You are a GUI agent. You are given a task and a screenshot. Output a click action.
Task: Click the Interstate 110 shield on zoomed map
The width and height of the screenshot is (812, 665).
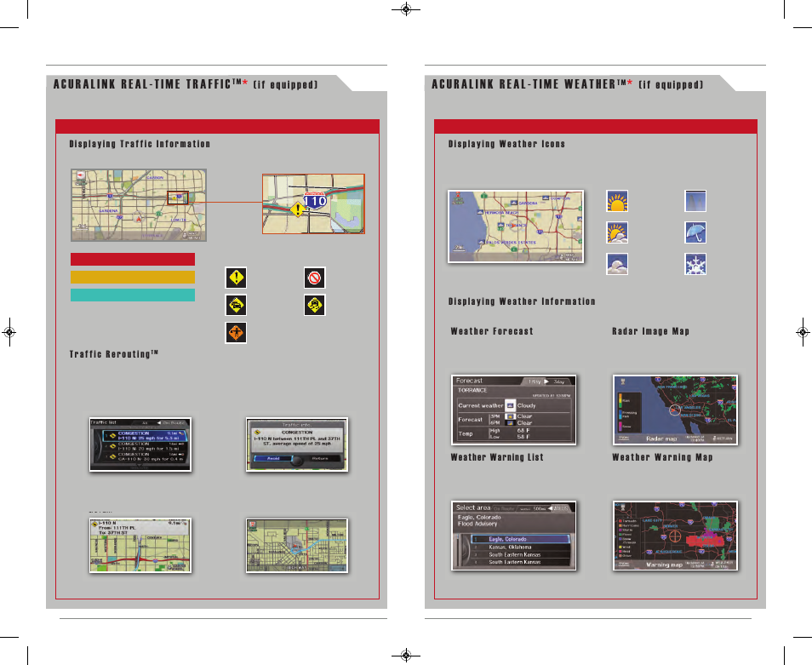coord(315,200)
